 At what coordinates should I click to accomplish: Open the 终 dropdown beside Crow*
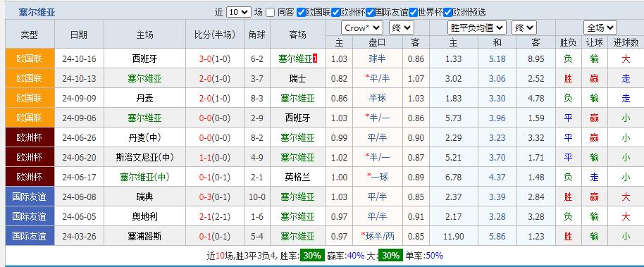pyautogui.click(x=402, y=28)
